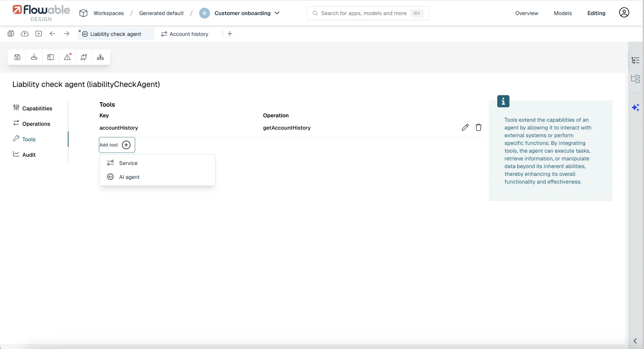Open the hierarchy diagram toolbar icon
Screen dimensions: 644x349
pyautogui.click(x=100, y=57)
